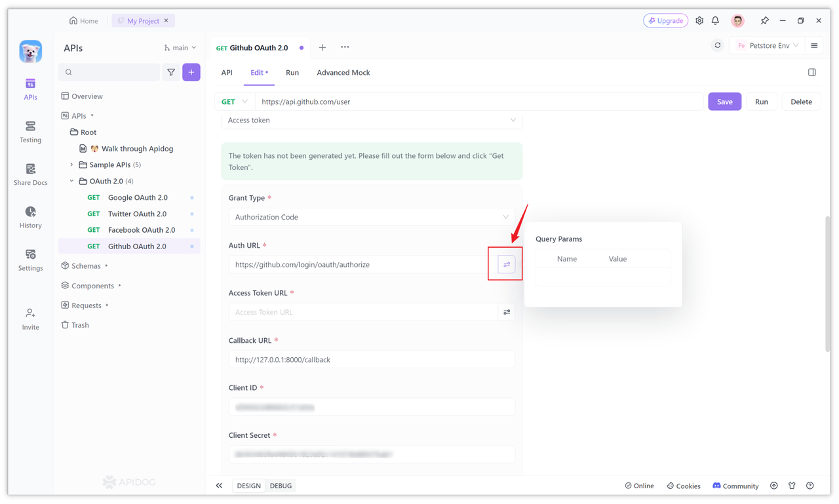This screenshot has height=504, width=839.
Task: Open the help question mark icon
Action: [810, 486]
